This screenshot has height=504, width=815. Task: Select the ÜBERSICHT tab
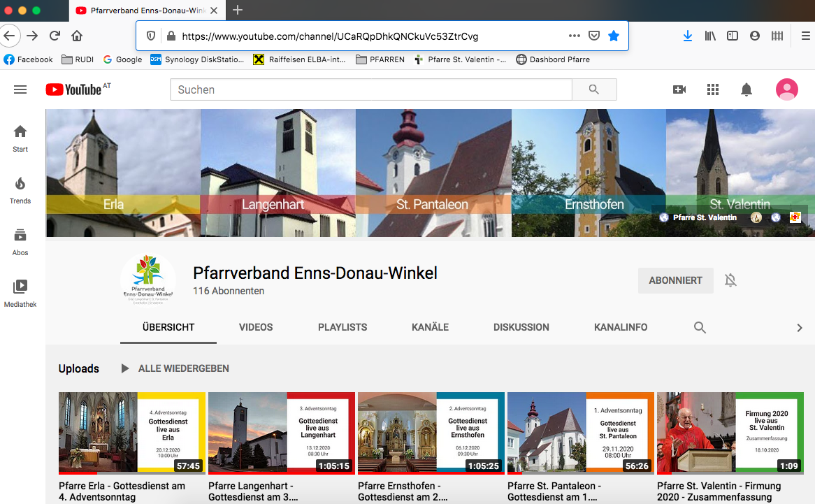pyautogui.click(x=168, y=327)
